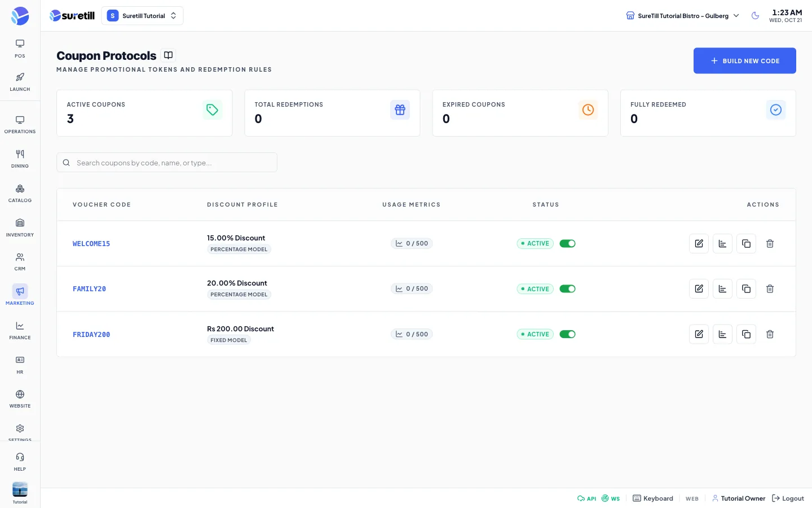The width and height of the screenshot is (812, 508).
Task: Delete the FAMILY20 coupon
Action: [x=770, y=288]
